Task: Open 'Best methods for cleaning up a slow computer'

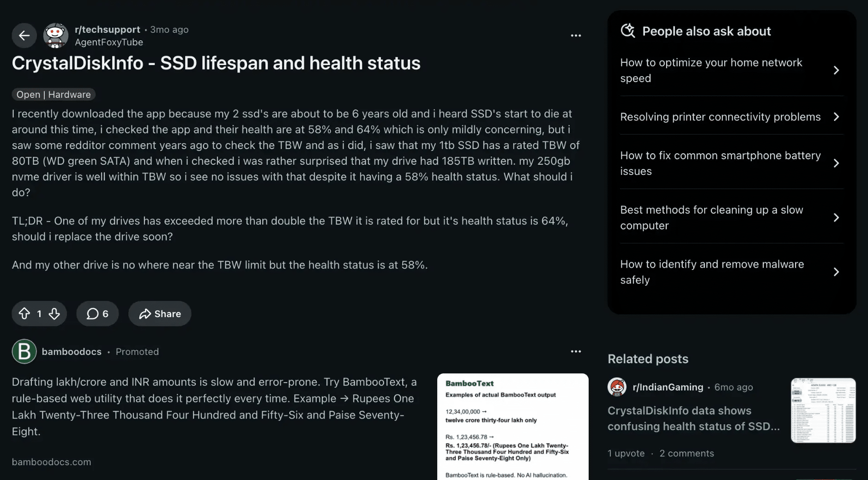Action: pyautogui.click(x=732, y=217)
